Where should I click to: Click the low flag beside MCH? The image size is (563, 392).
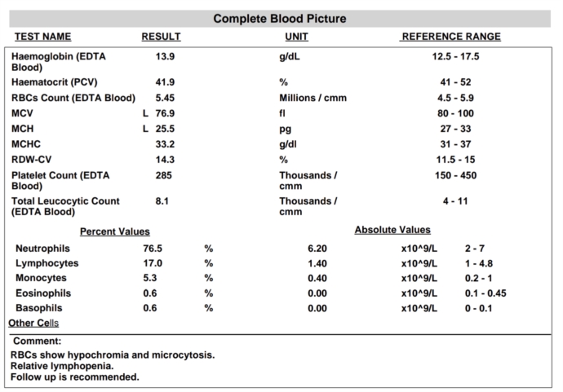145,129
